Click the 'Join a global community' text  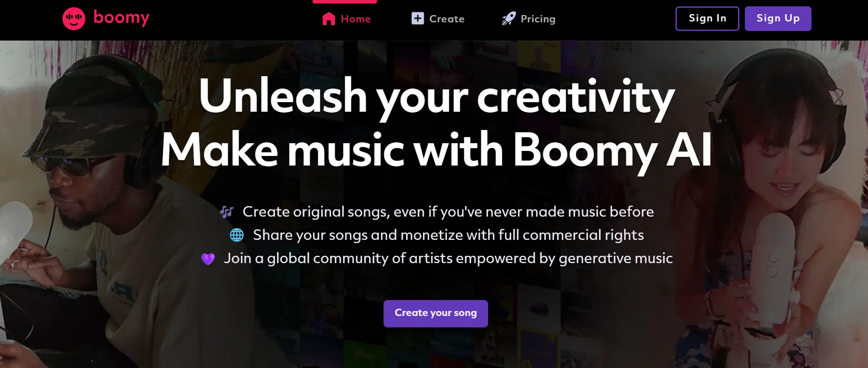448,259
